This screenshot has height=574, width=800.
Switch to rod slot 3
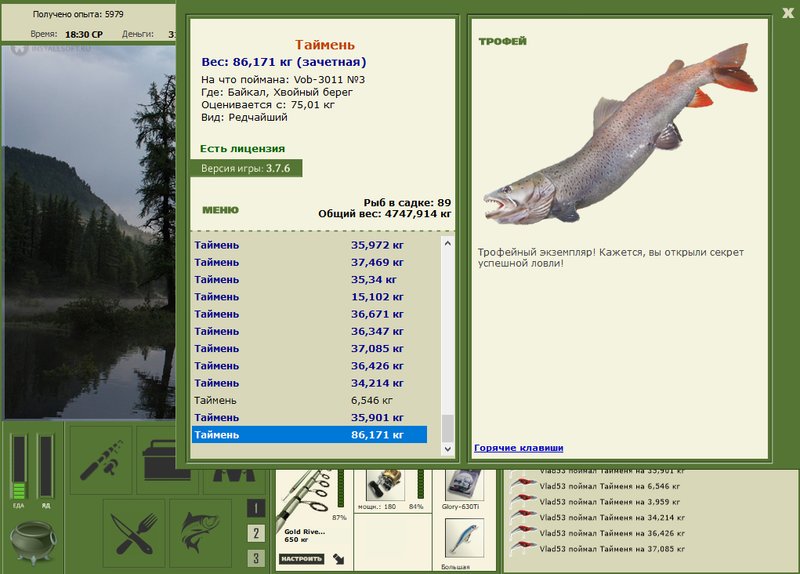256,558
